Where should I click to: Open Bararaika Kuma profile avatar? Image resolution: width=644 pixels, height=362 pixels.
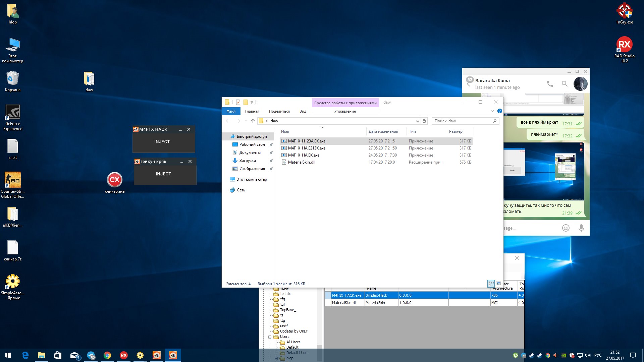(581, 84)
